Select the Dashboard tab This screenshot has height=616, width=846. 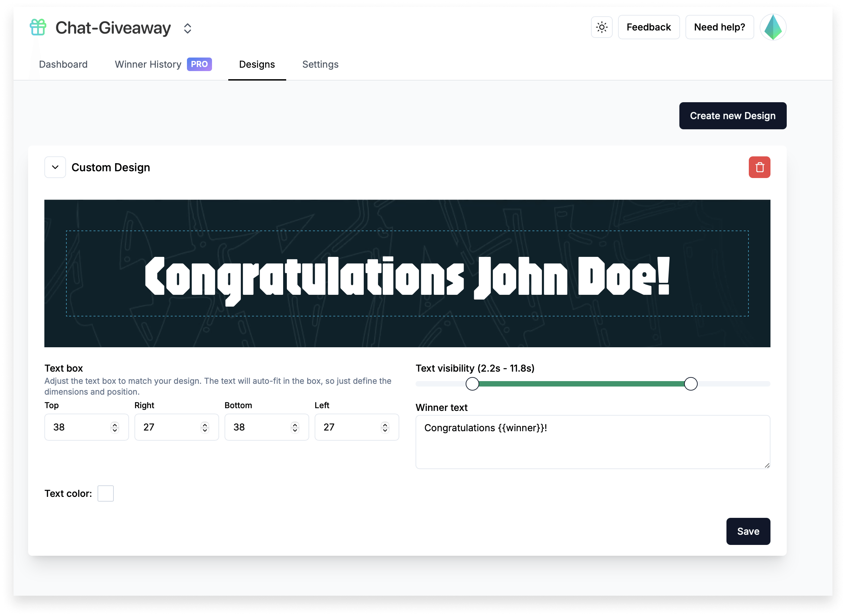[x=64, y=64]
